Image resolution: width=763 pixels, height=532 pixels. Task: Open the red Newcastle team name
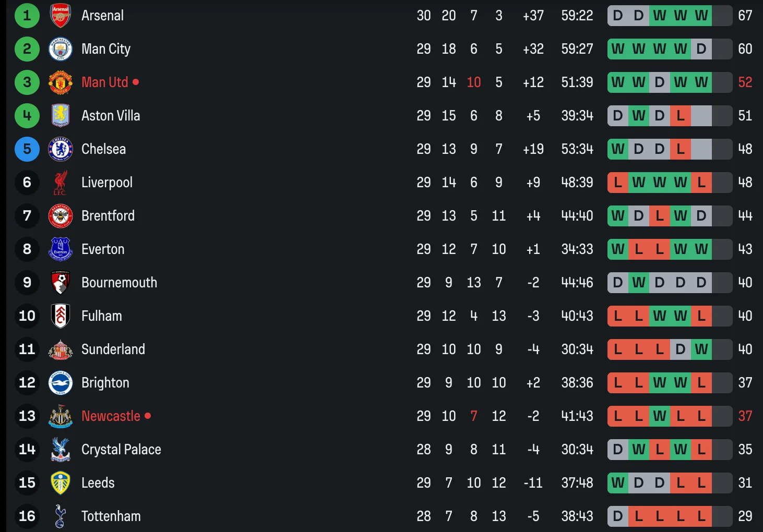pos(111,416)
